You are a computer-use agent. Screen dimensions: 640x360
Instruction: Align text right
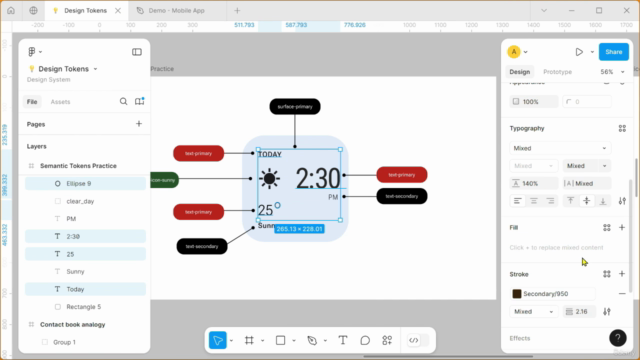pos(550,201)
